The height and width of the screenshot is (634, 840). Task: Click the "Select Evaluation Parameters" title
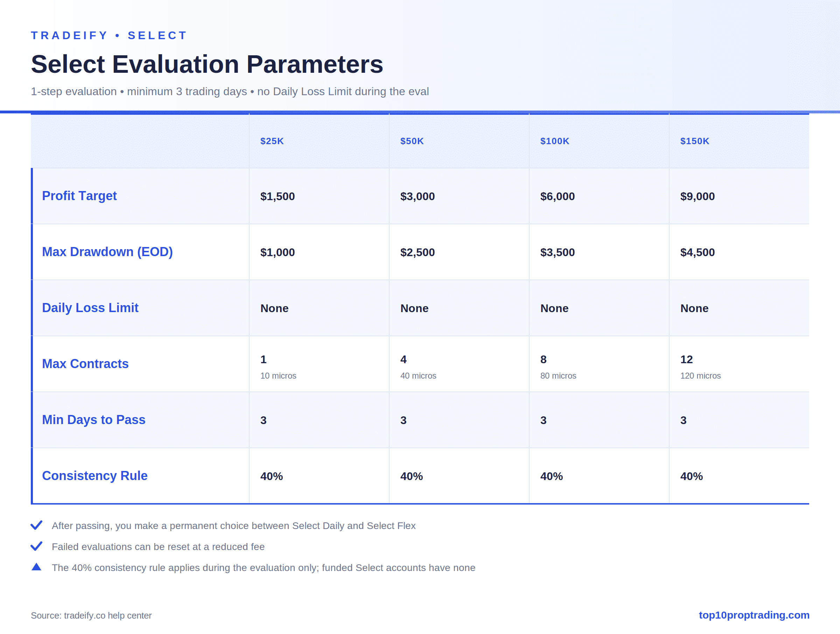[207, 64]
